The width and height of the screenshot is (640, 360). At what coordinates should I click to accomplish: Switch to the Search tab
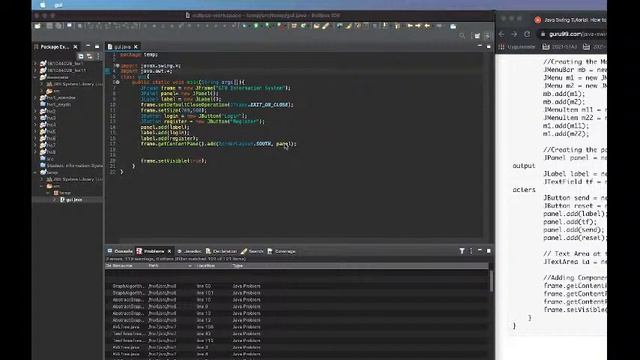[x=253, y=251]
